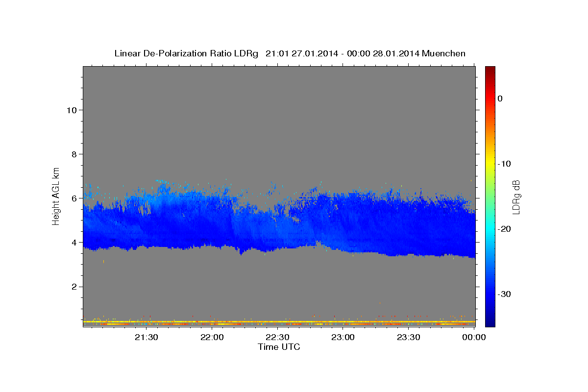Click the 23:00 time tick label
Screen dimensions: 588x392
(x=343, y=337)
